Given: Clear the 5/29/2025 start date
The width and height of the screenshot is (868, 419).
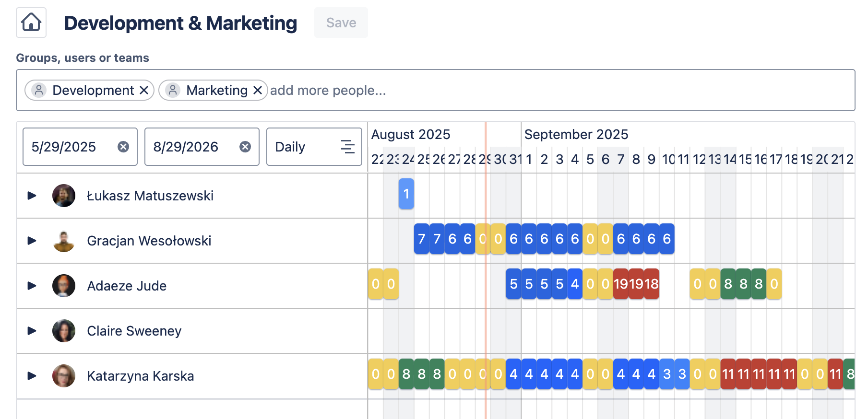Looking at the screenshot, I should point(123,147).
